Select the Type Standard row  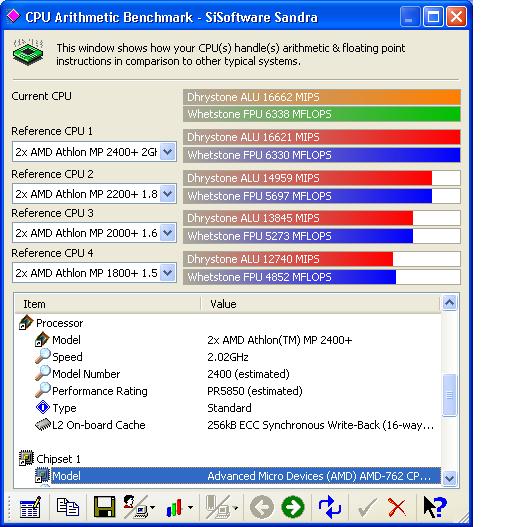click(x=228, y=408)
